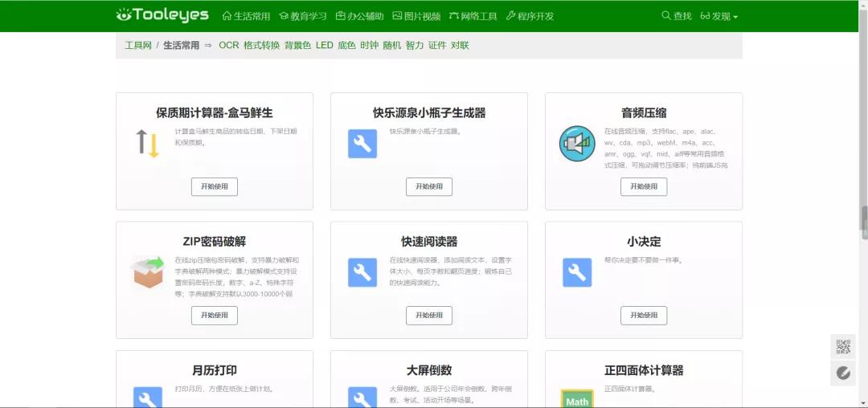Start using 小决定

click(x=644, y=315)
